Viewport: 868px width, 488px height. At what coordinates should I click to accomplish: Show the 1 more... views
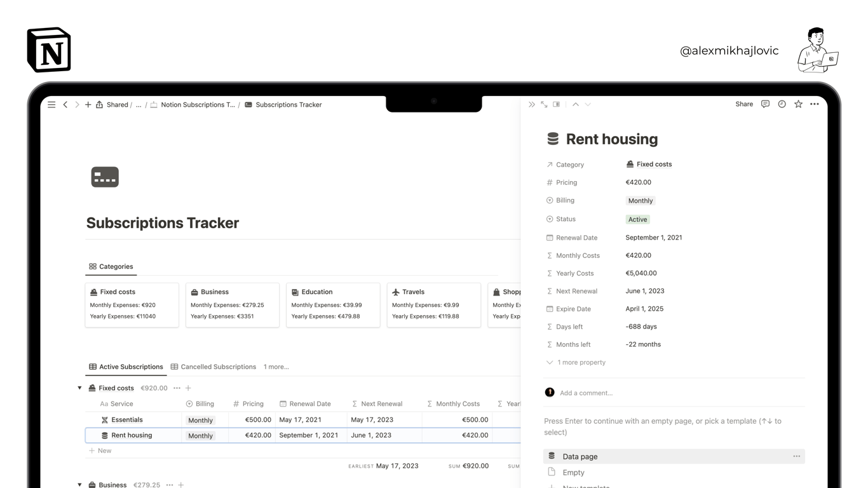[x=276, y=367]
